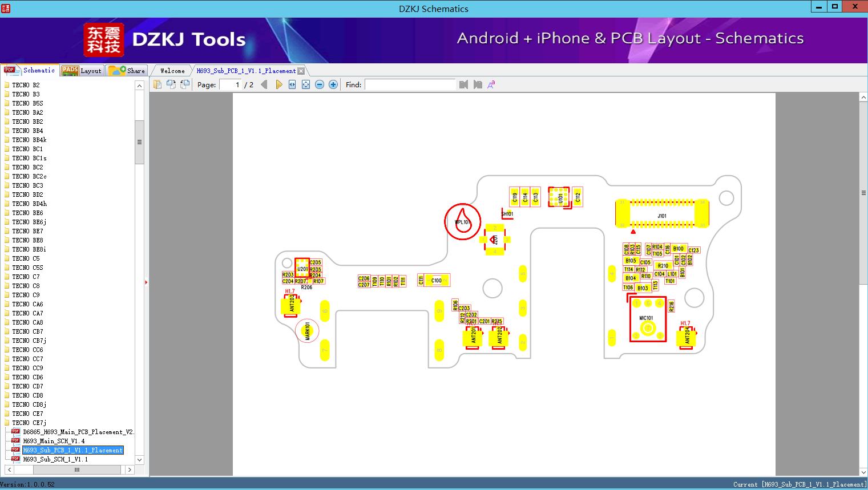868x490 pixels.
Task: Open the Welcome document tab
Action: (172, 71)
